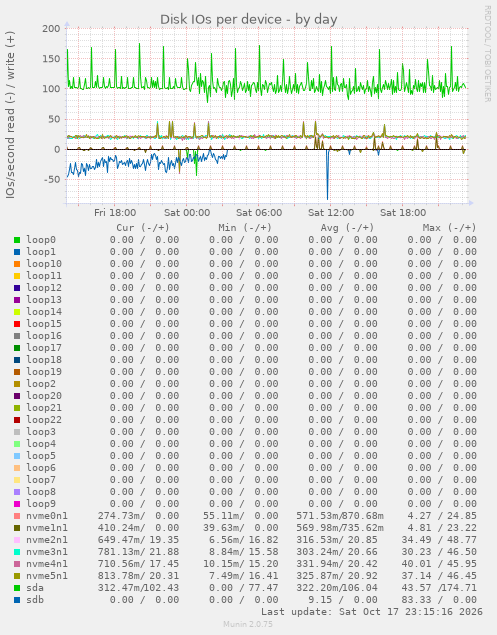497x635 pixels.
Task: Click the loop0 green legend swatch
Action: point(17,240)
